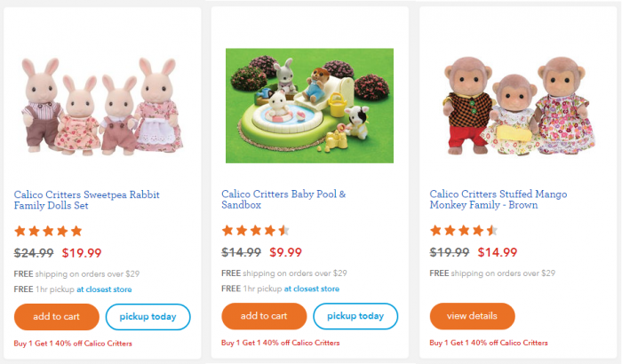The width and height of the screenshot is (622, 364).
Task: Click the Mango Monkey Family star rating
Action: click(x=463, y=231)
